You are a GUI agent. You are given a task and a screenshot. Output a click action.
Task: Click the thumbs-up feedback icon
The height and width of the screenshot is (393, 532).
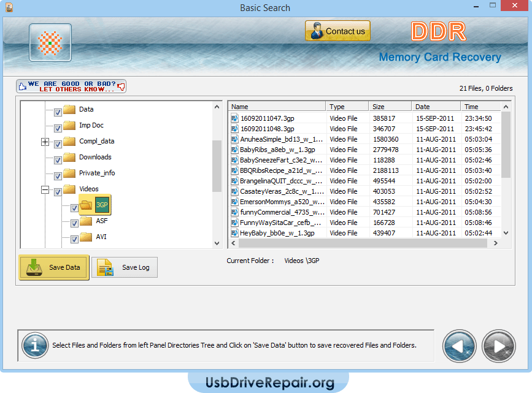click(22, 86)
